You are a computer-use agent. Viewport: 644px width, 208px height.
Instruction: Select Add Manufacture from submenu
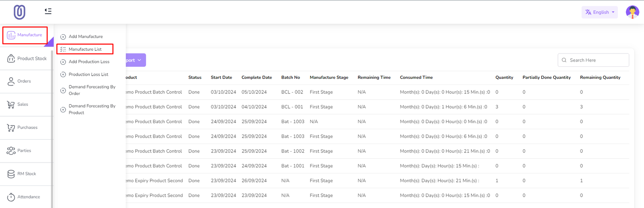click(85, 37)
